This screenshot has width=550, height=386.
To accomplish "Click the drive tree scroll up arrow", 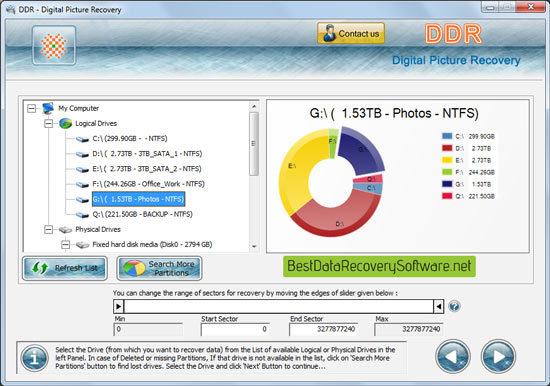I will 254,106.
